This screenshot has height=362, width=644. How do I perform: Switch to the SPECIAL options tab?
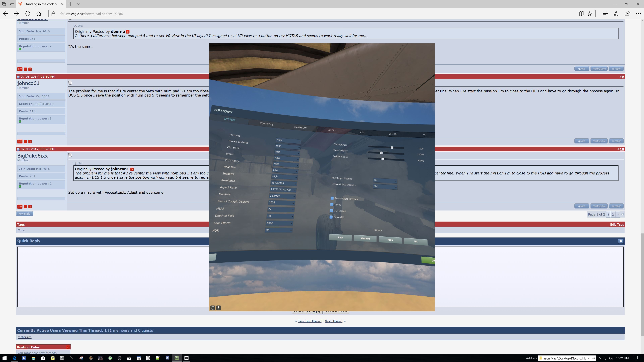[x=393, y=134]
